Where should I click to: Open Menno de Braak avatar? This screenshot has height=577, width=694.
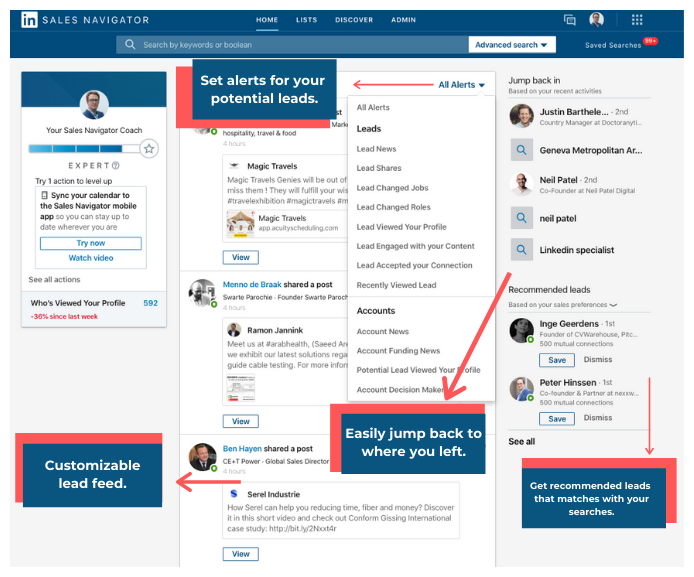click(202, 292)
